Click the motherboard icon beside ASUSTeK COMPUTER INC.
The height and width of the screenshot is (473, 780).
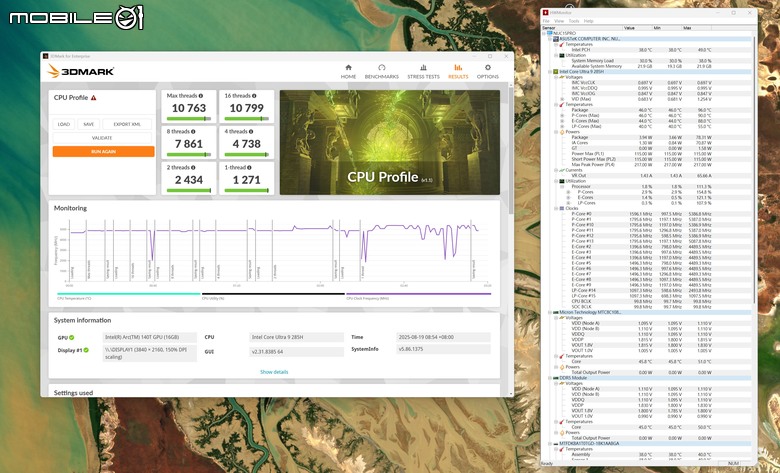pyautogui.click(x=556, y=39)
